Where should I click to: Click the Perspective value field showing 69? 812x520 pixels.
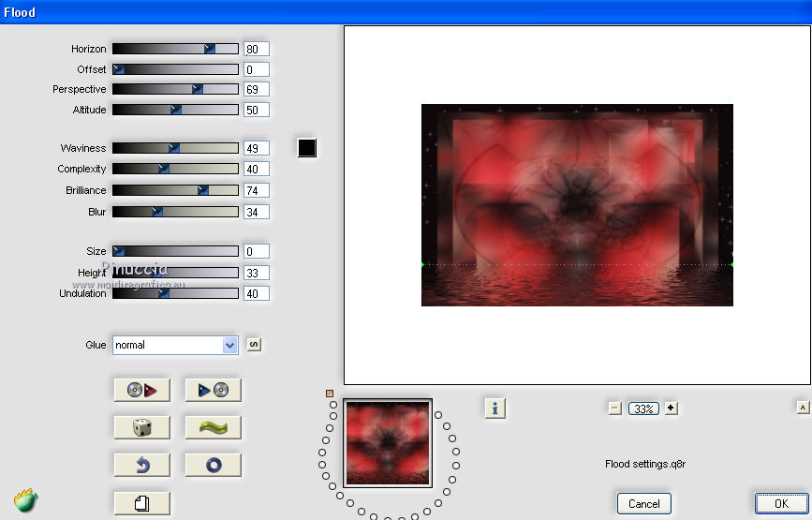[257, 89]
